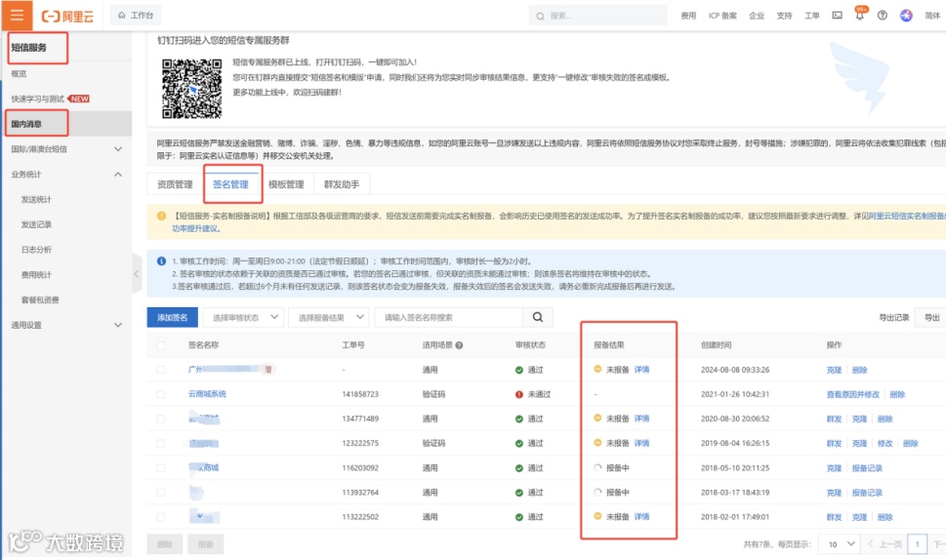Switch to the 资质管理 tab
Screen dimensions: 946x560
(175, 184)
